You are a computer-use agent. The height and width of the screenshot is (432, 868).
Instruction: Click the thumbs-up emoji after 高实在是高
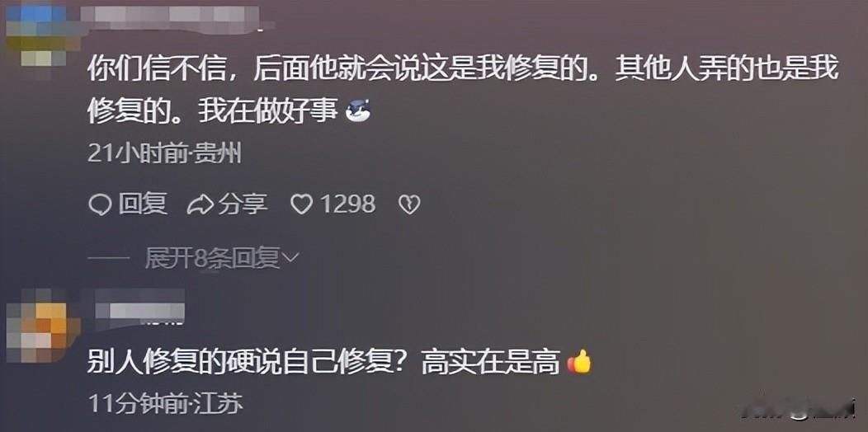[579, 364]
